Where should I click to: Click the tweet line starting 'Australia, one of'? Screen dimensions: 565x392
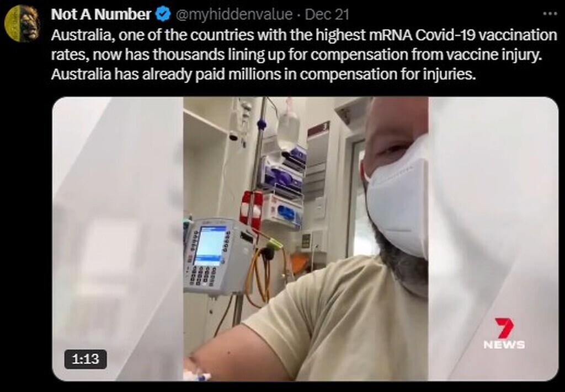(304, 35)
